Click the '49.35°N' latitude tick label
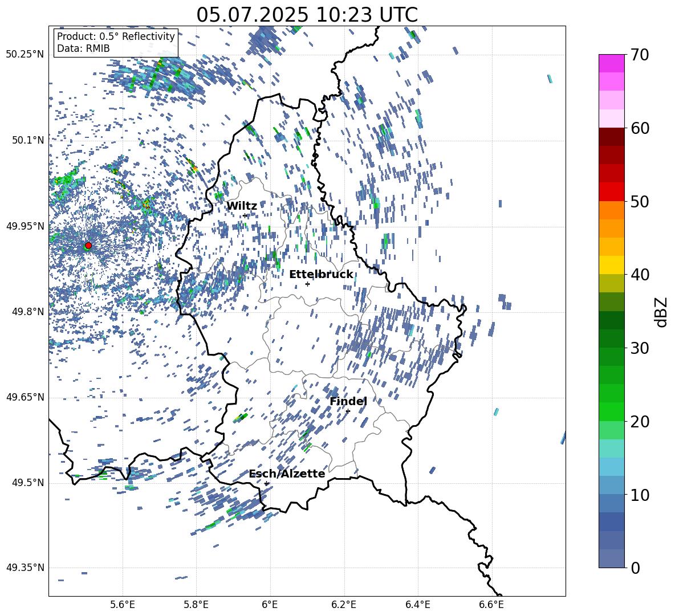The width and height of the screenshot is (675, 616). (25, 568)
